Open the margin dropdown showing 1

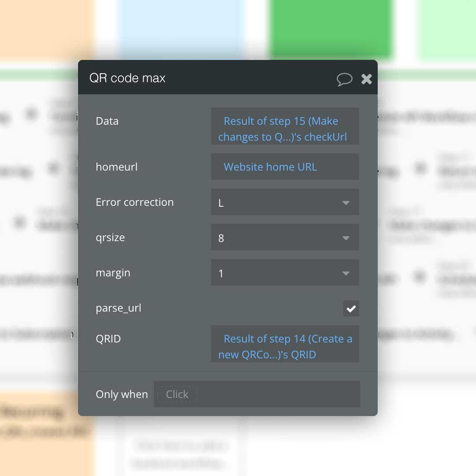click(285, 273)
